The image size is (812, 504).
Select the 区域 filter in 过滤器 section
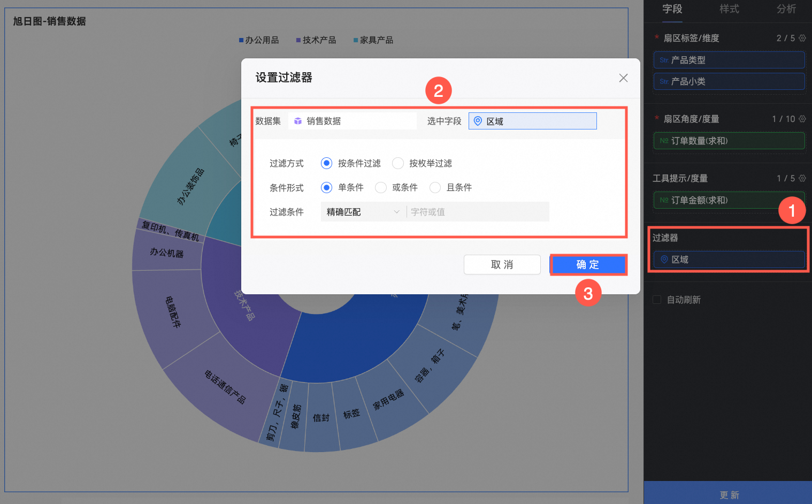[729, 259]
